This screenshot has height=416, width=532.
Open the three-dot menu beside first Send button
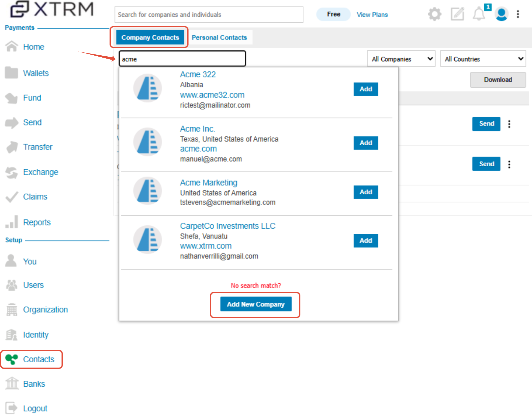[509, 124]
